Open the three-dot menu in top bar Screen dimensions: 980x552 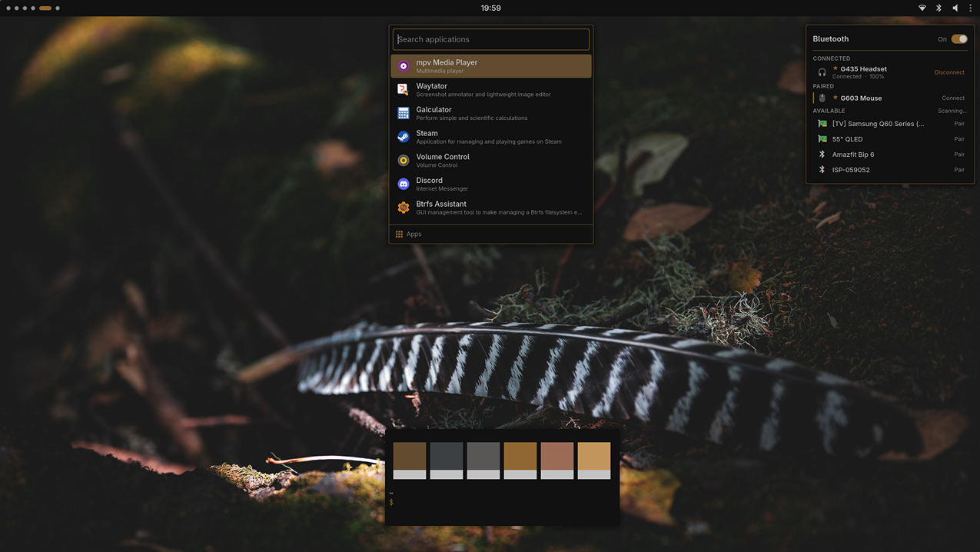971,8
